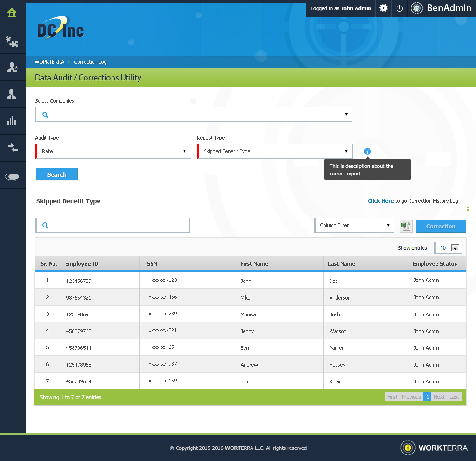
Task: Select page 1 in pagination
Action: pos(428,397)
